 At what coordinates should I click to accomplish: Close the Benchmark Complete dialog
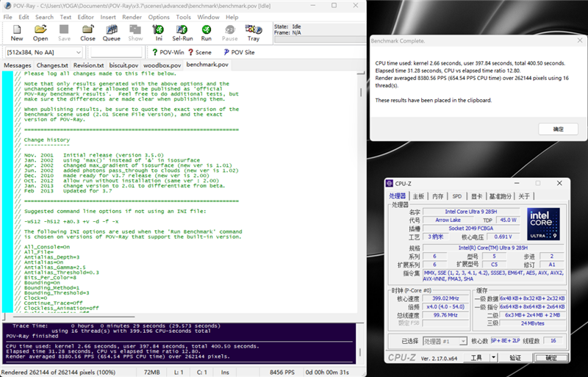580,40
